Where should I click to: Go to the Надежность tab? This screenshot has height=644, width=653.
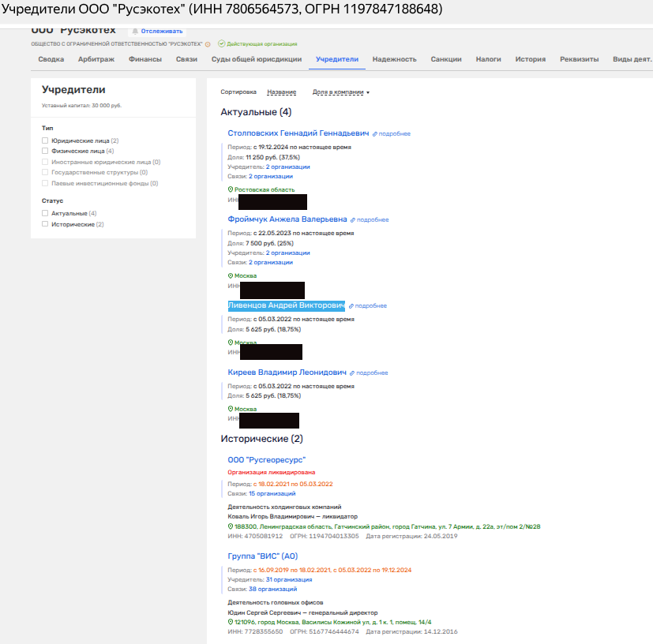tap(394, 59)
